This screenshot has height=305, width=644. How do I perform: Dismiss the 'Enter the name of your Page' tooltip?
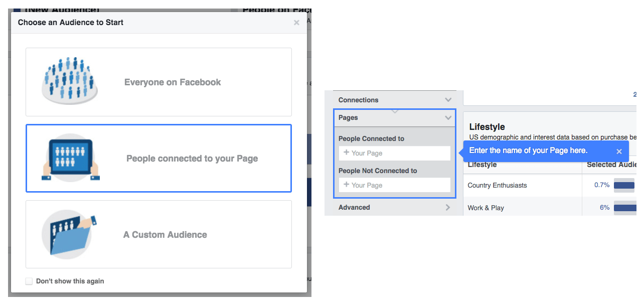pos(619,151)
